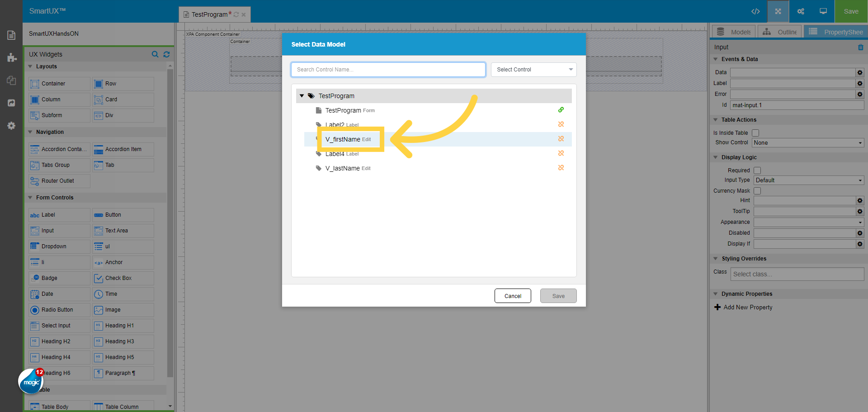Viewport: 868px width, 412px height.
Task: Open the Select Control dropdown
Action: tap(533, 70)
